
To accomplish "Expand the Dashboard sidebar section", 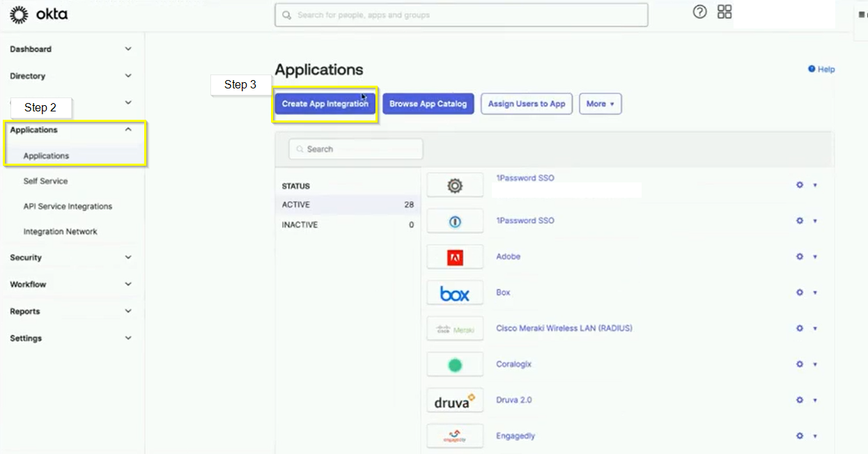I will tap(127, 49).
